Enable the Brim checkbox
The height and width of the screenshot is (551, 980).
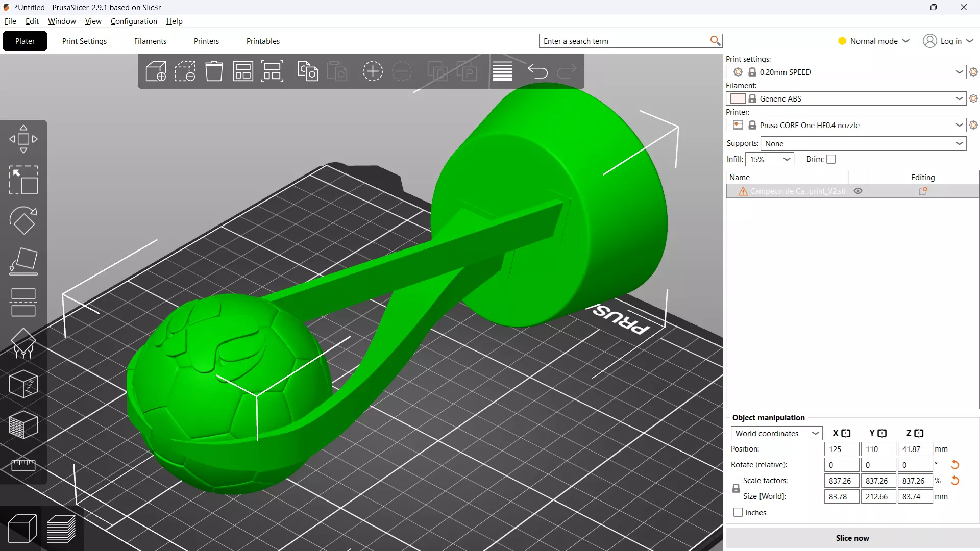(x=831, y=159)
